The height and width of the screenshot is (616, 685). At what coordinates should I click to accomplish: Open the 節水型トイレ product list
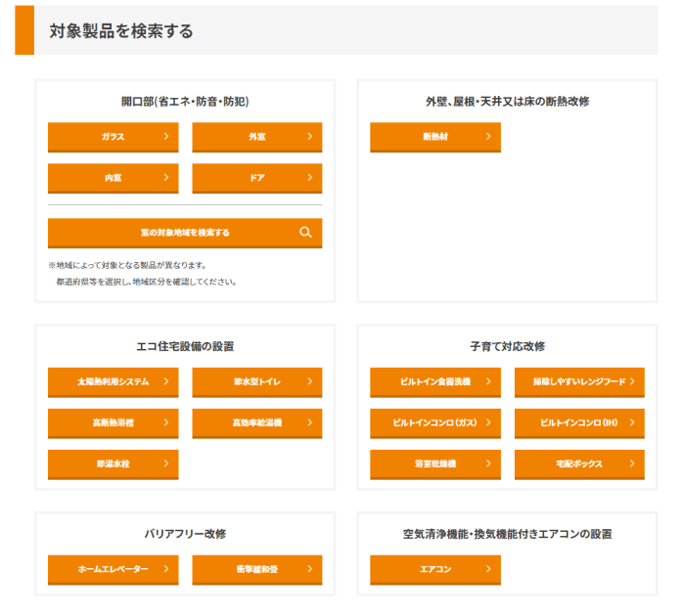pos(256,381)
